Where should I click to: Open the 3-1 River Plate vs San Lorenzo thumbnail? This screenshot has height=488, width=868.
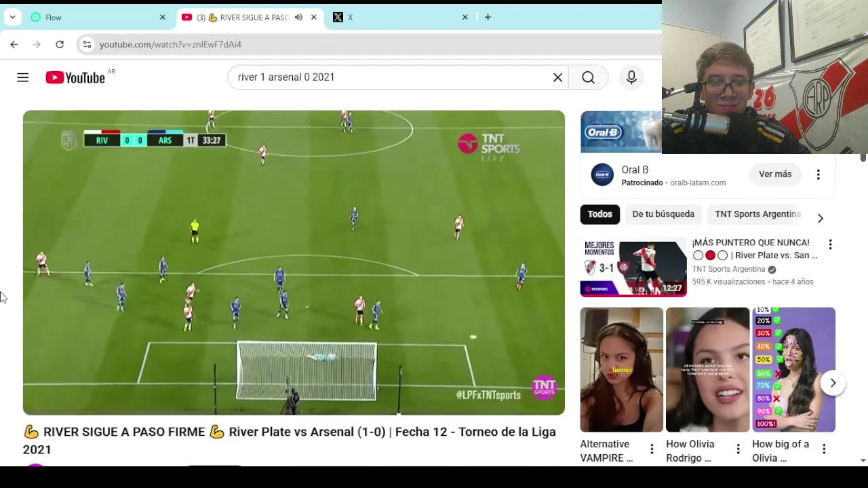(633, 268)
